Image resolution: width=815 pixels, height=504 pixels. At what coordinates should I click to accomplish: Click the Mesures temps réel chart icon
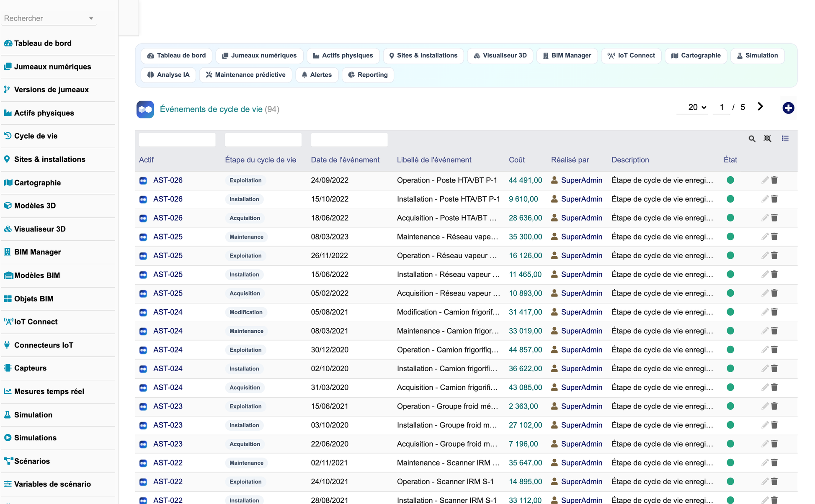(8, 391)
